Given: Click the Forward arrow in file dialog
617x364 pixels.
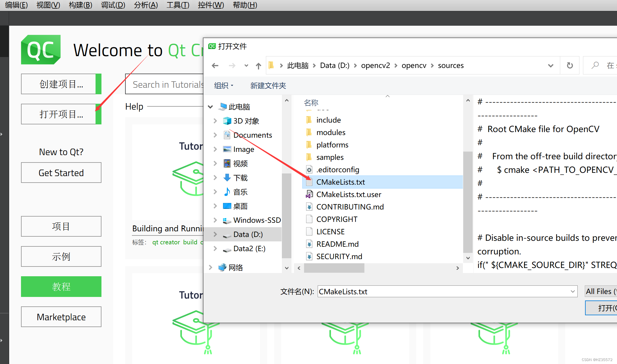Looking at the screenshot, I should 232,66.
